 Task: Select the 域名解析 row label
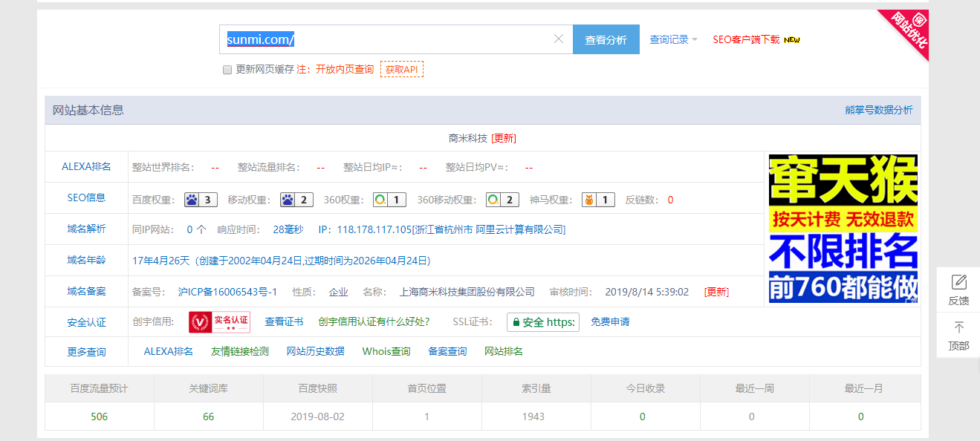[86, 229]
